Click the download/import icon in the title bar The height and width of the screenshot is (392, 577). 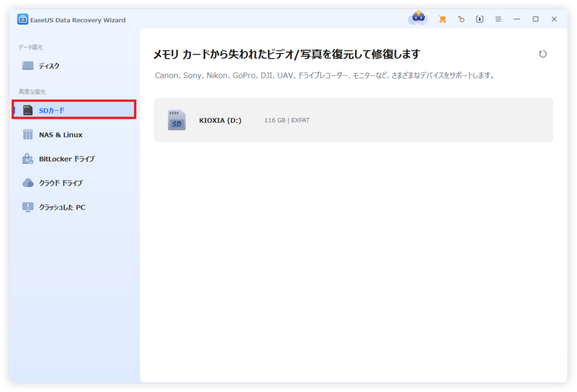(x=480, y=19)
